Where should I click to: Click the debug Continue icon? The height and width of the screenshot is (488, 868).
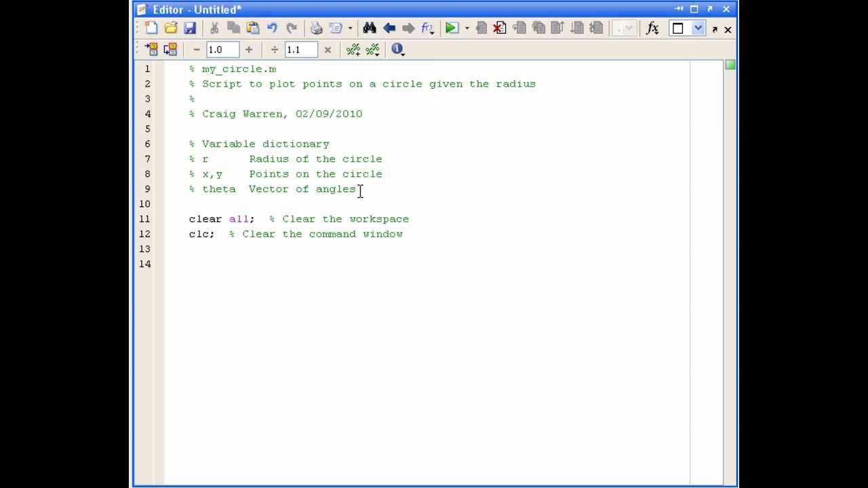(x=577, y=28)
